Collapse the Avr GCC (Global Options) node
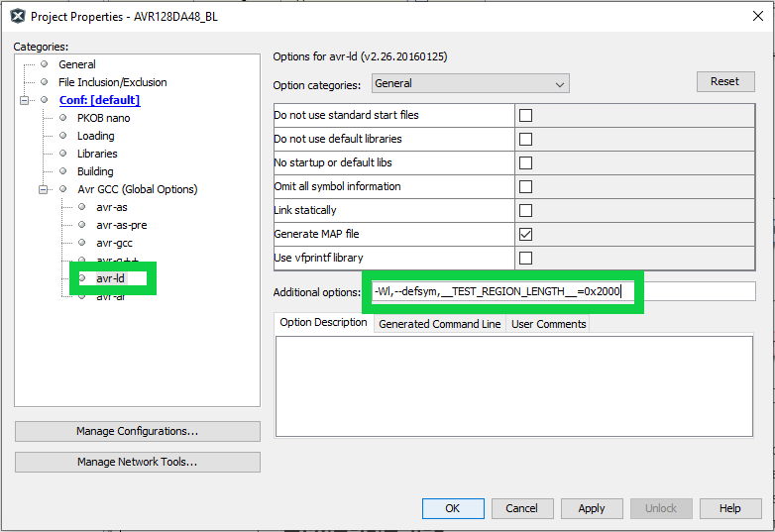This screenshot has width=775, height=532. click(x=43, y=189)
